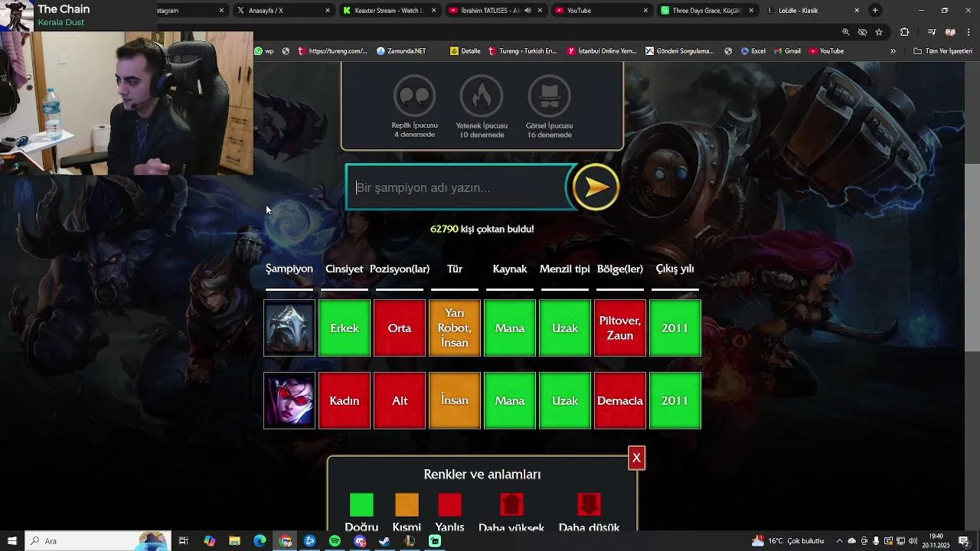The height and width of the screenshot is (551, 980).
Task: Open the weather widget showing 16°C
Action: (787, 541)
